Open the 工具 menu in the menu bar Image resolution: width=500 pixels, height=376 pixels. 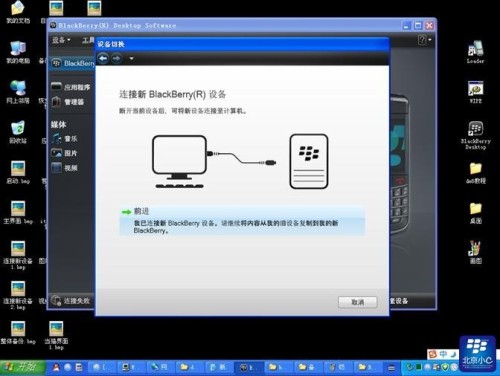[88, 40]
